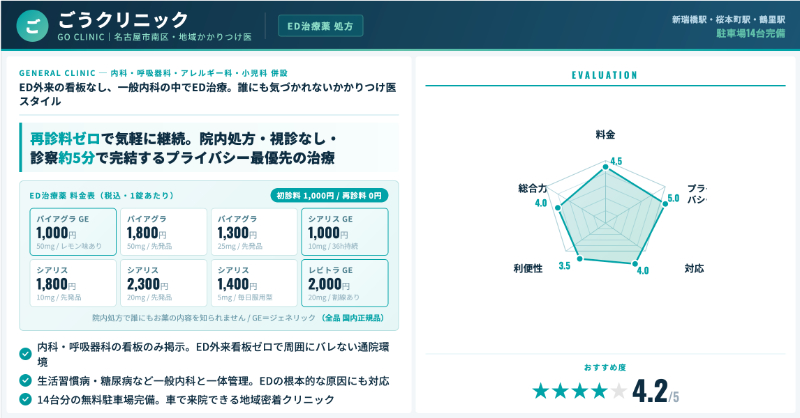800x418 pixels.
Task: Click the 対応 4.0 radar chart point
Action: click(635, 262)
